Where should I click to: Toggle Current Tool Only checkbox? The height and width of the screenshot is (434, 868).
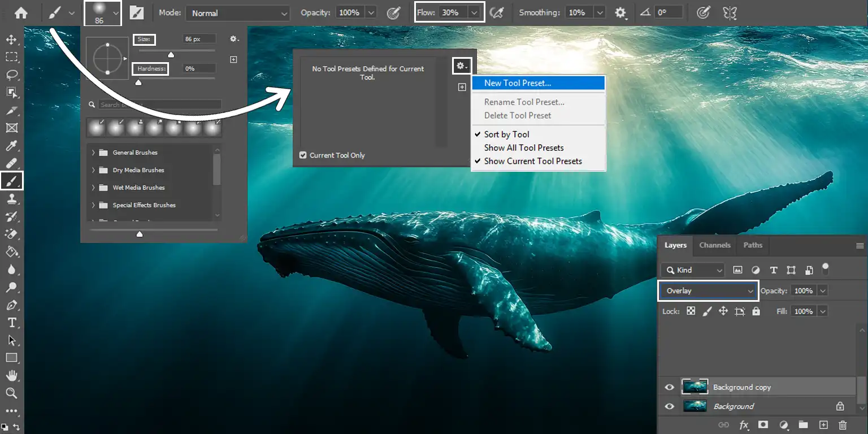303,155
